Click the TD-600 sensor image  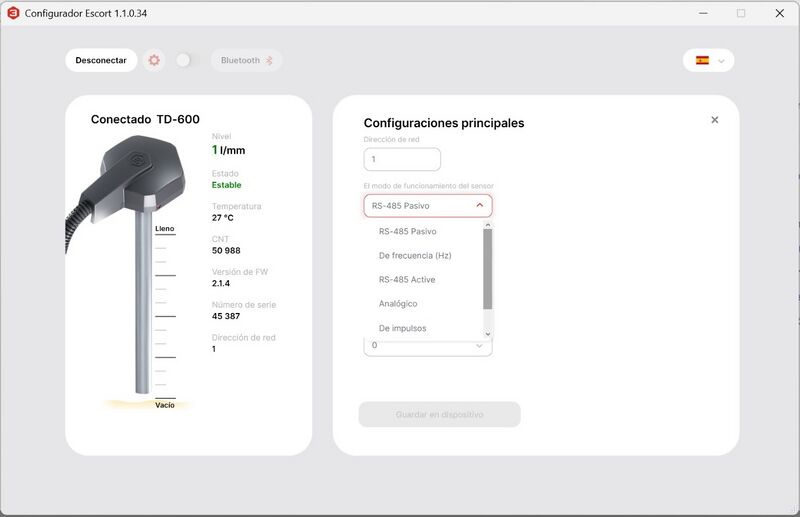pyautogui.click(x=127, y=264)
